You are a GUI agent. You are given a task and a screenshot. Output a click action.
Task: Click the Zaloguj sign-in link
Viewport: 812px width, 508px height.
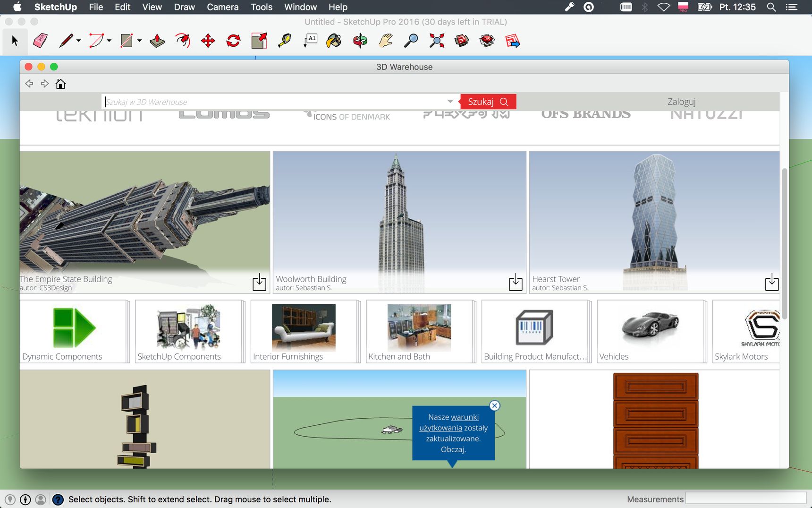tap(681, 102)
